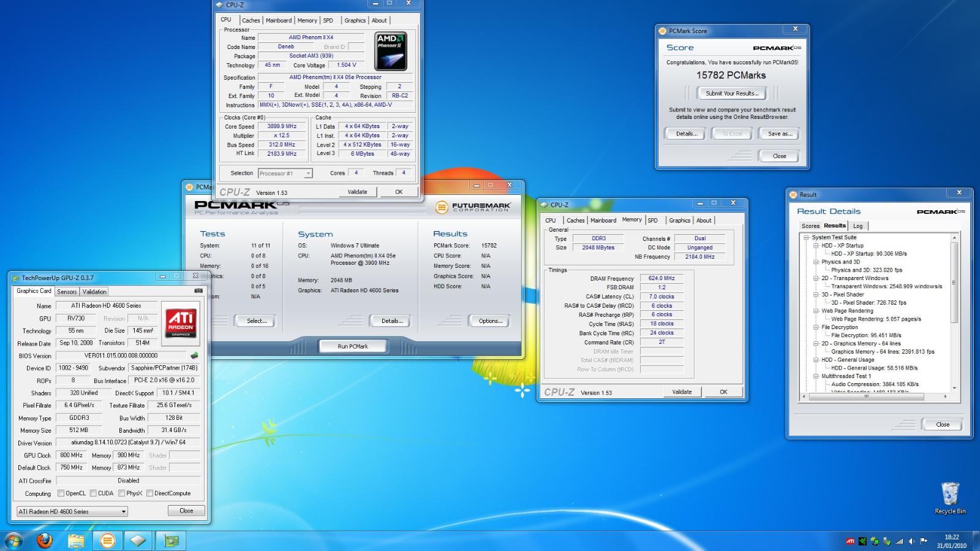The image size is (980, 551).
Task: Toggle the PhysX checkbox in GPU-Z
Action: tap(122, 493)
